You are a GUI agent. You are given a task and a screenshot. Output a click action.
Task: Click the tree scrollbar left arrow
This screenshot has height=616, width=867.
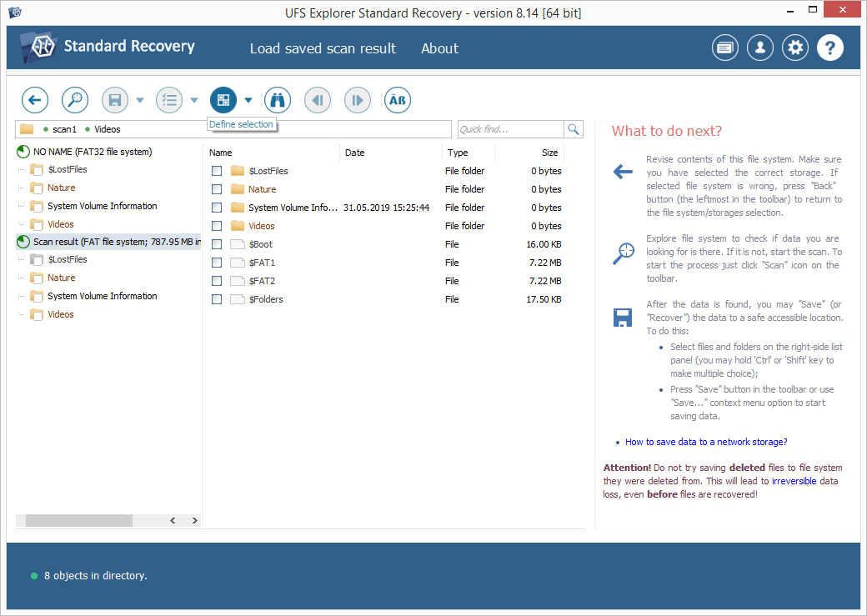(173, 520)
